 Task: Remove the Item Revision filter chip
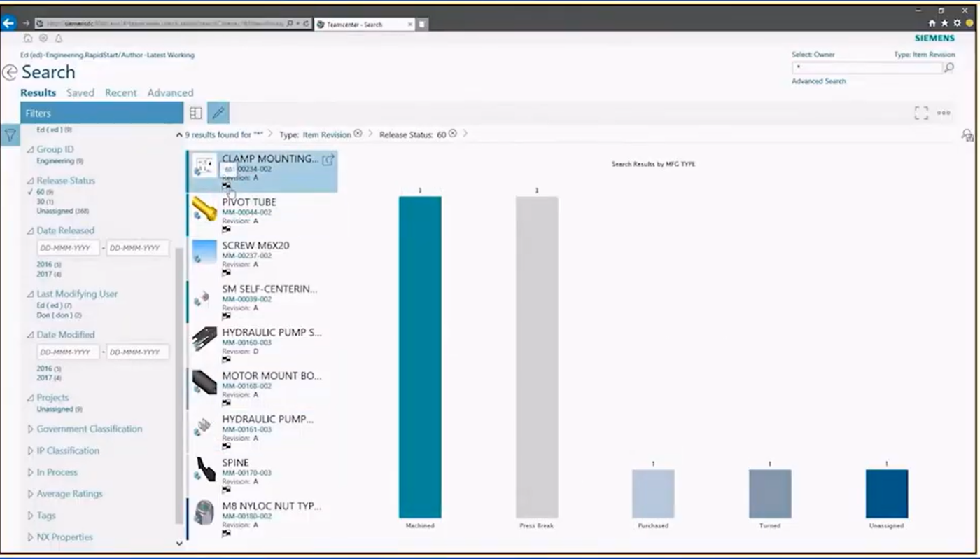point(358,134)
